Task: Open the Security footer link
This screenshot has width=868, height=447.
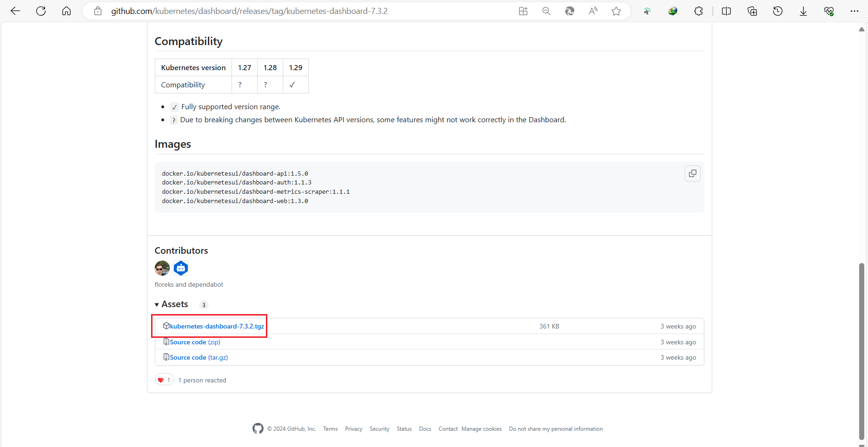Action: [x=379, y=429]
